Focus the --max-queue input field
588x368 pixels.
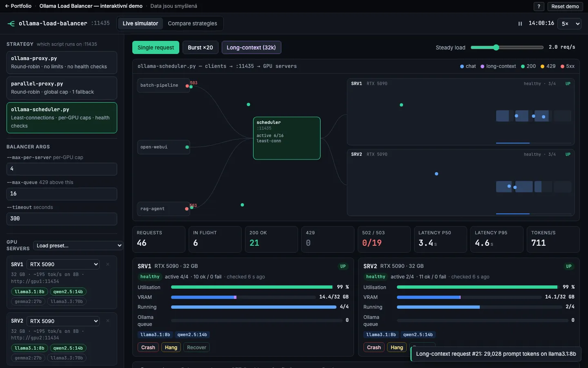click(62, 194)
